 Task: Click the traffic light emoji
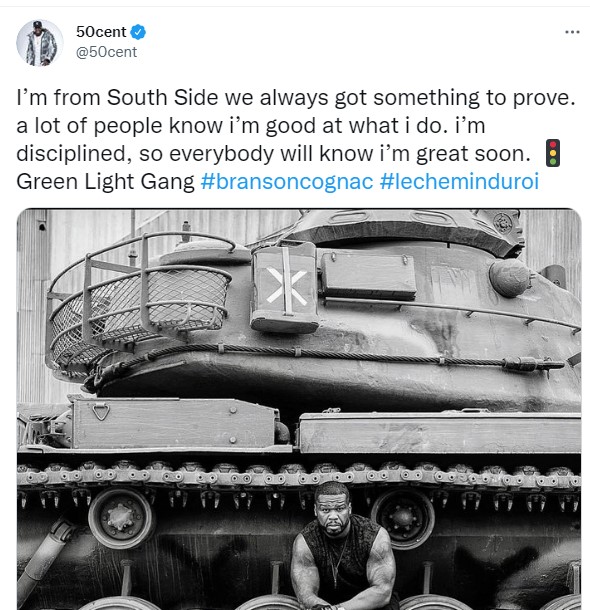(553, 153)
